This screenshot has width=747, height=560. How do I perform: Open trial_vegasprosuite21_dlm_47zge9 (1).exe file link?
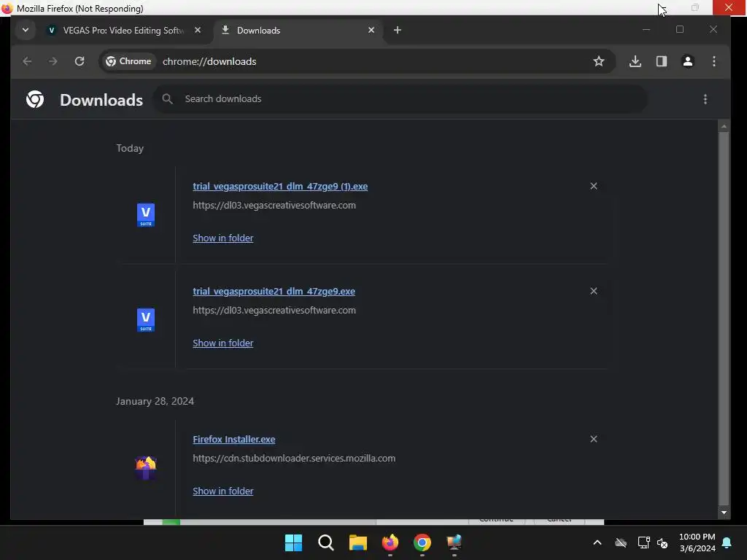(x=280, y=186)
